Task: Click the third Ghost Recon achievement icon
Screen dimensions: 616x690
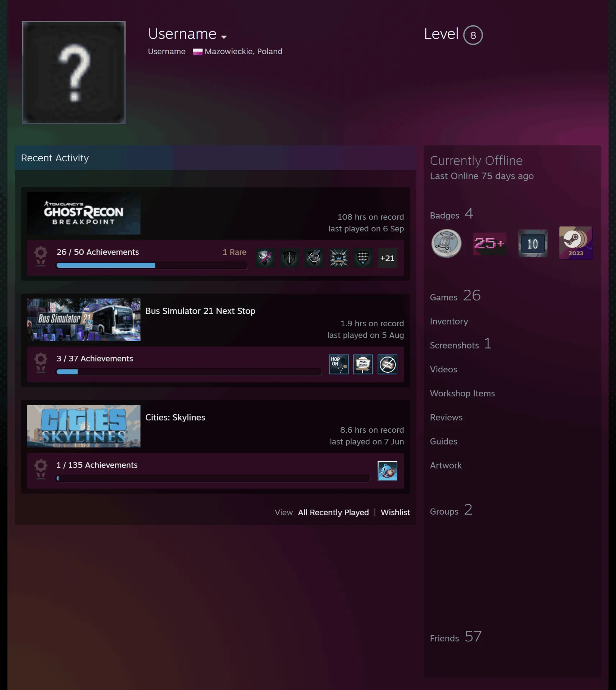Action: point(314,258)
